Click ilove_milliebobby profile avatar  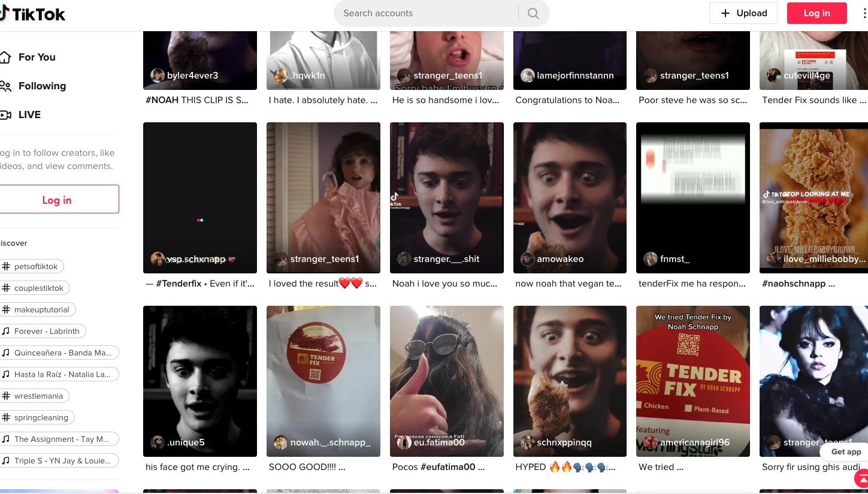pyautogui.click(x=775, y=259)
